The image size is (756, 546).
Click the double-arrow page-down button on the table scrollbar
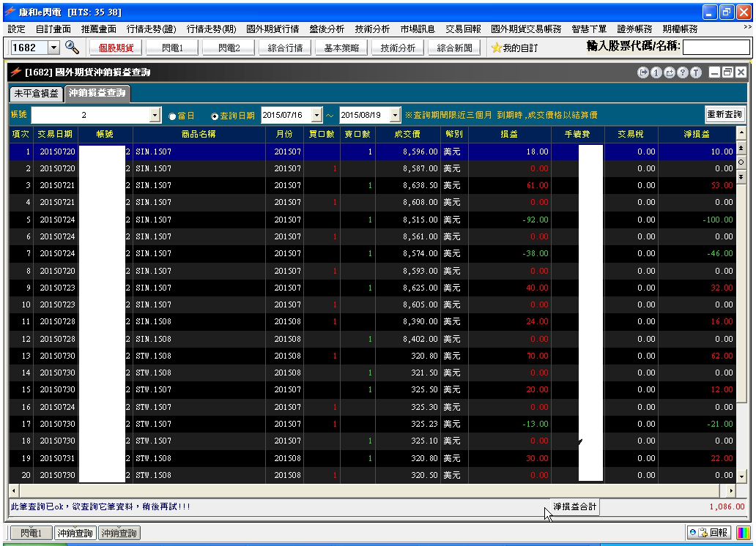[x=741, y=177]
